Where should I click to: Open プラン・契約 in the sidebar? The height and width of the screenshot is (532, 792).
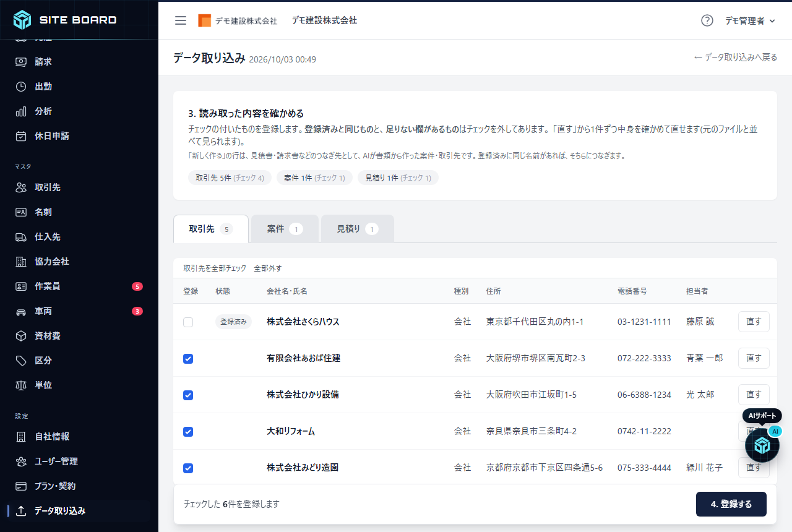point(79,486)
